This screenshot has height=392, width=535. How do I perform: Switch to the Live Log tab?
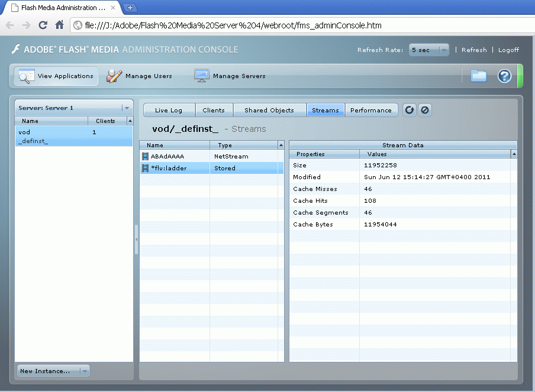[x=169, y=110]
